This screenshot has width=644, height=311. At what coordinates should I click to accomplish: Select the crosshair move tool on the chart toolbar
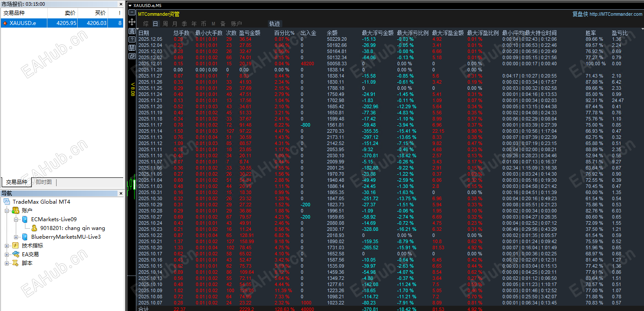click(132, 22)
